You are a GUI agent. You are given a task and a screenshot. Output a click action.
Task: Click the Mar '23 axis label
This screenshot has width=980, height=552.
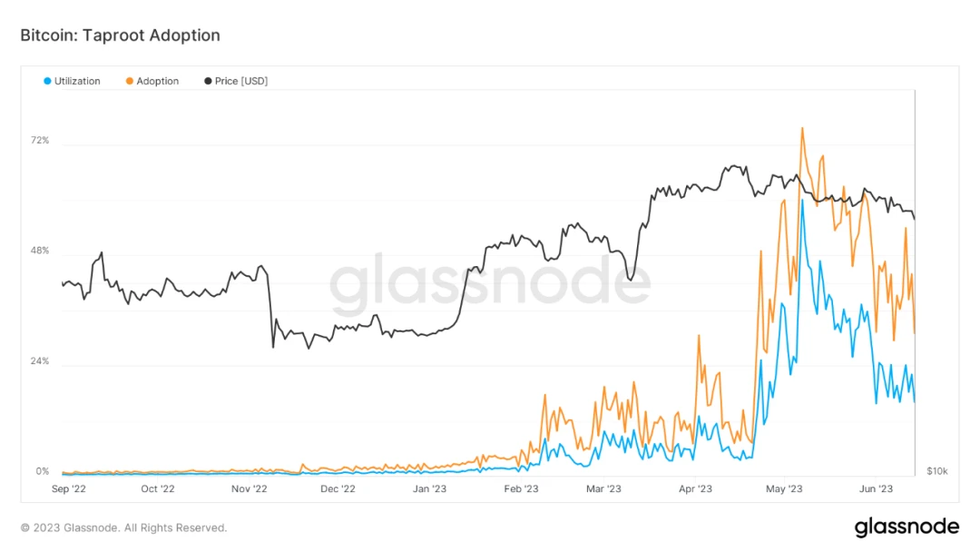tap(603, 488)
